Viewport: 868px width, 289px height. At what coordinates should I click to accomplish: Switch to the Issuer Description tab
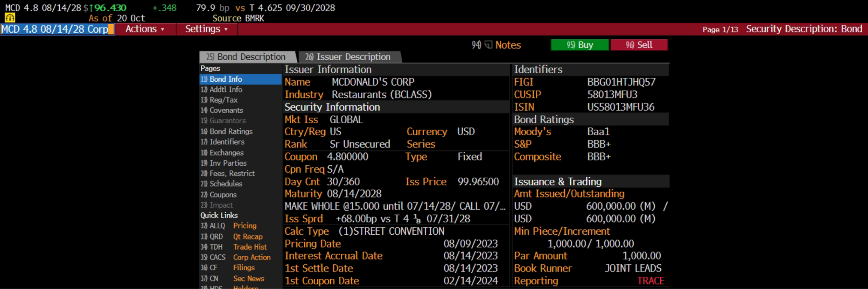[350, 57]
